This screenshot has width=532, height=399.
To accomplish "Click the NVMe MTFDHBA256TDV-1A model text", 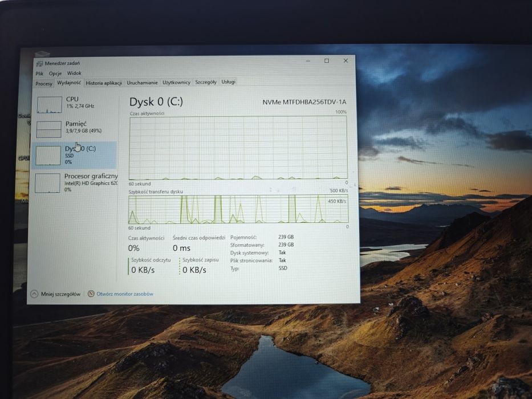I will (x=304, y=102).
